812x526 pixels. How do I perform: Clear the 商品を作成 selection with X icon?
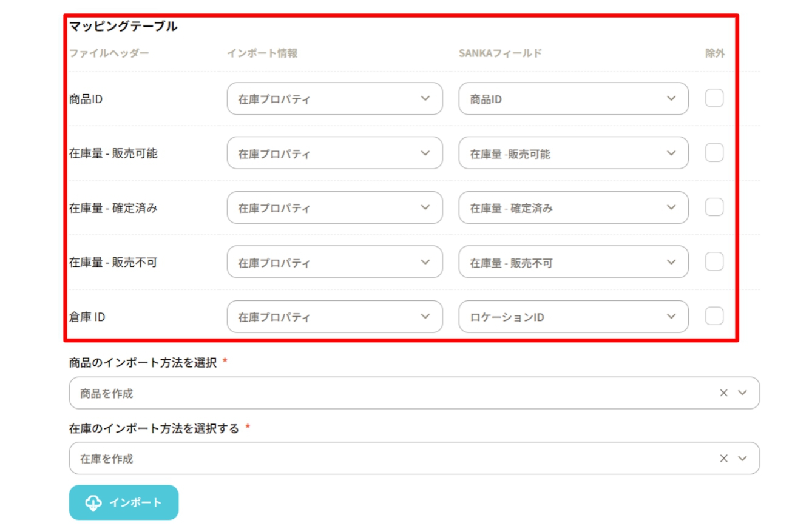tap(723, 393)
